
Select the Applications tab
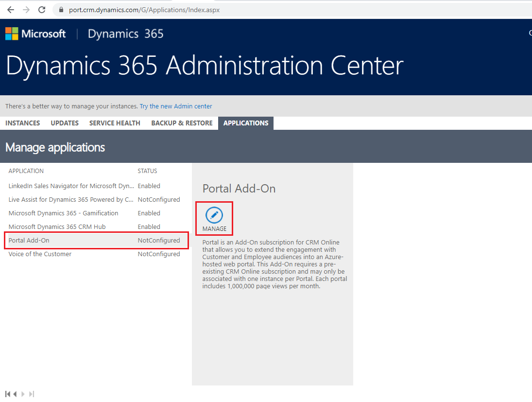point(246,123)
